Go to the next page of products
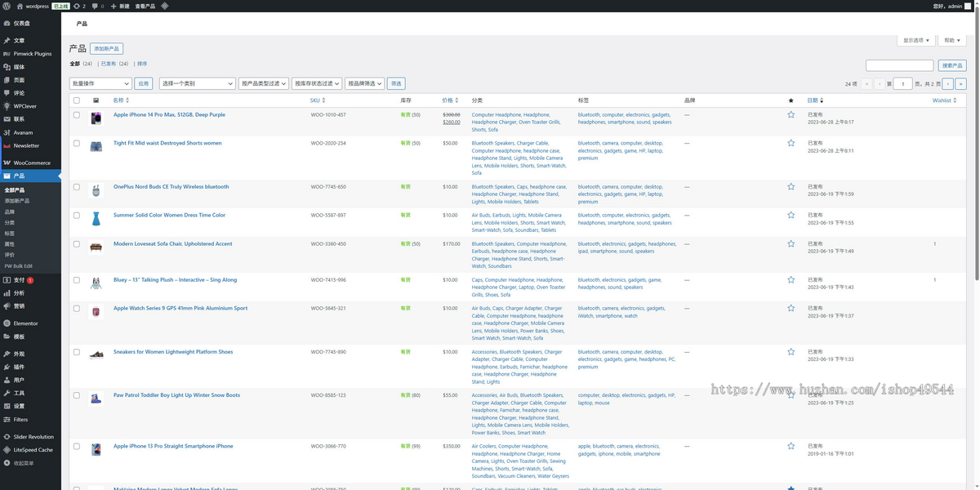Screen dimensions: 980x490 pyautogui.click(x=947, y=84)
